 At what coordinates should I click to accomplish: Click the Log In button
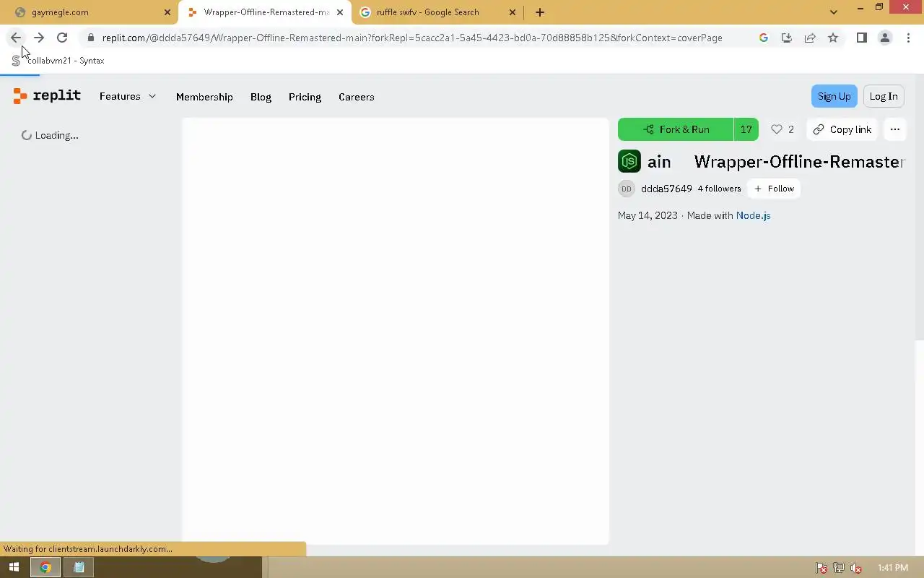(884, 96)
